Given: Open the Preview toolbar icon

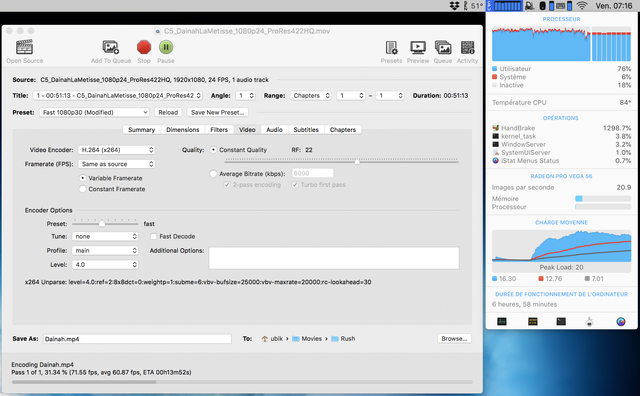Looking at the screenshot, I should click(418, 47).
